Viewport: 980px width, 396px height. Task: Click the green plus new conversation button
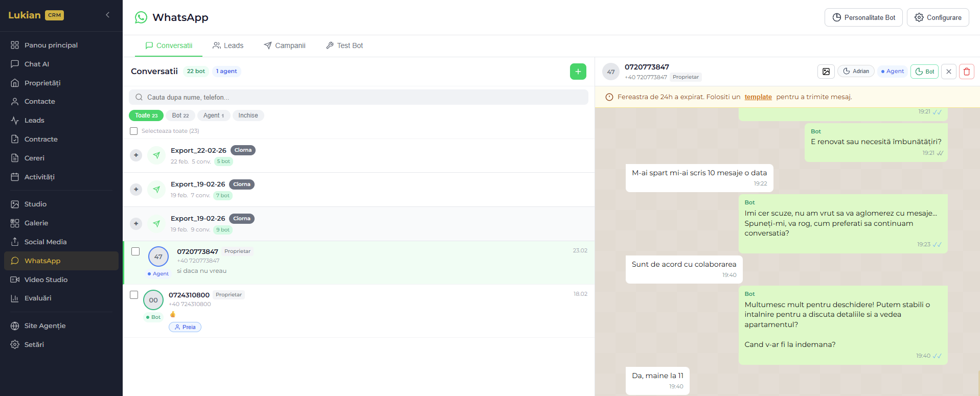click(x=578, y=72)
